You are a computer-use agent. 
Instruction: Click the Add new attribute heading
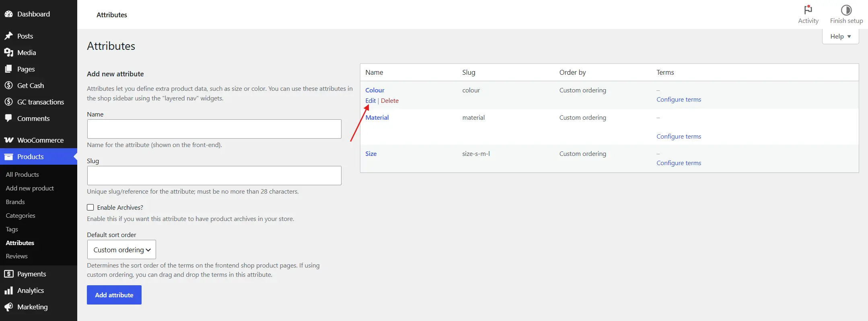[115, 74]
